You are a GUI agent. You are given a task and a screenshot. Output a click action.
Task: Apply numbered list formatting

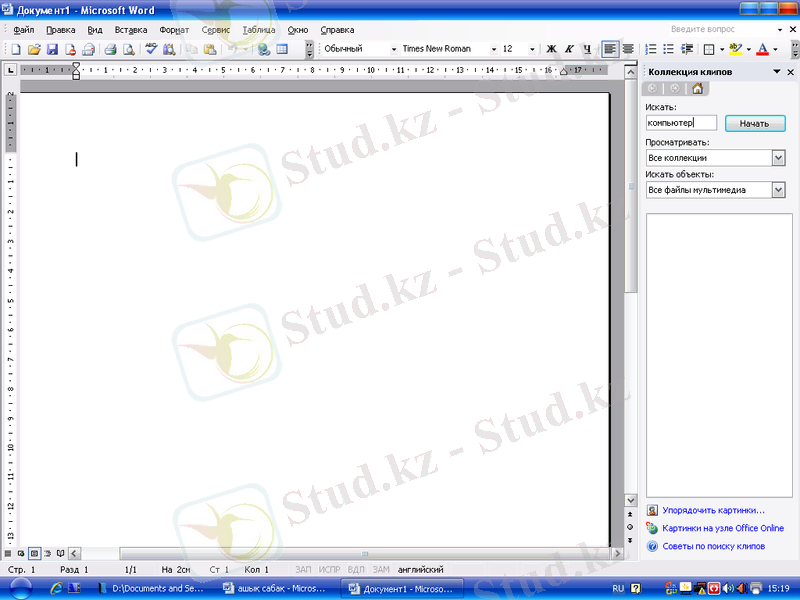tap(651, 49)
